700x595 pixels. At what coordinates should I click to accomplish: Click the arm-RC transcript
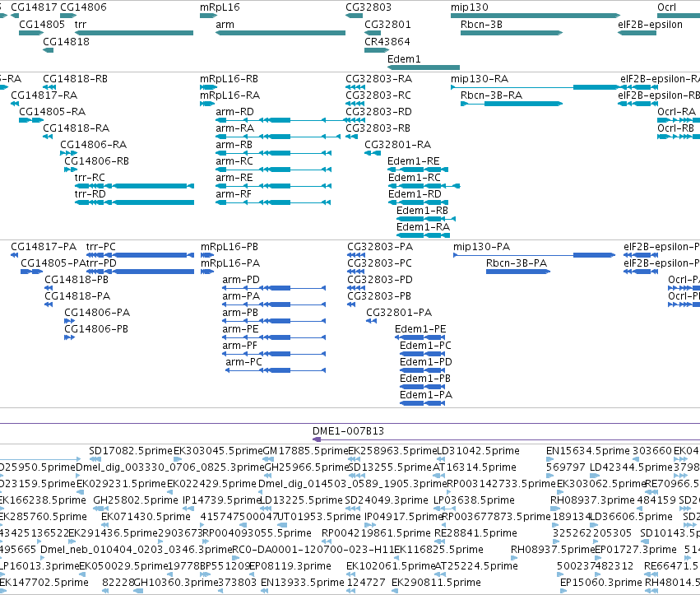pyautogui.click(x=274, y=170)
